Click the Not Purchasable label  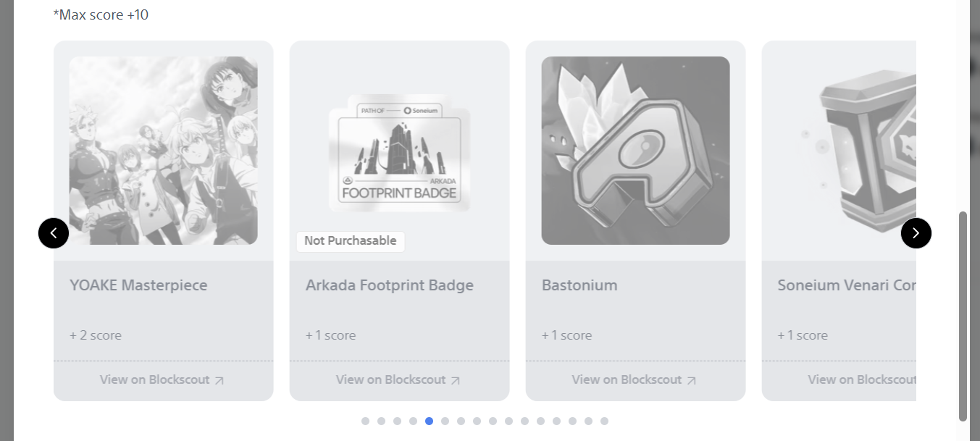351,241
